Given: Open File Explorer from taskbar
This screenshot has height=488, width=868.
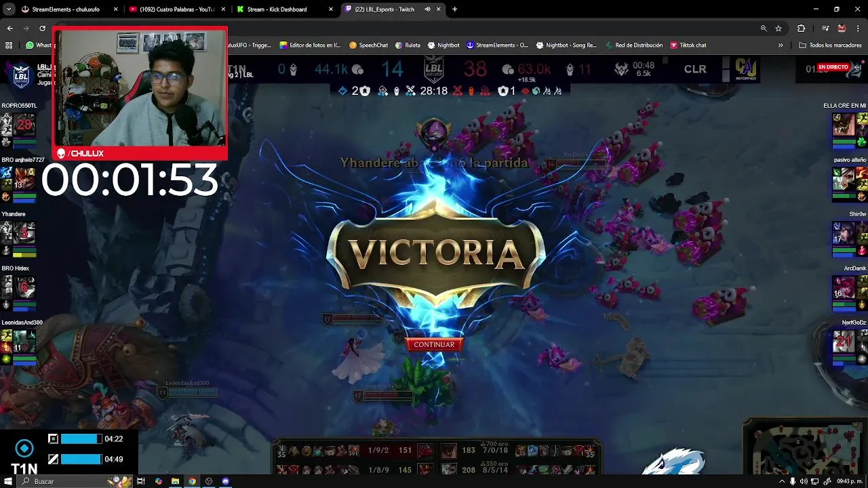Looking at the screenshot, I should (175, 481).
